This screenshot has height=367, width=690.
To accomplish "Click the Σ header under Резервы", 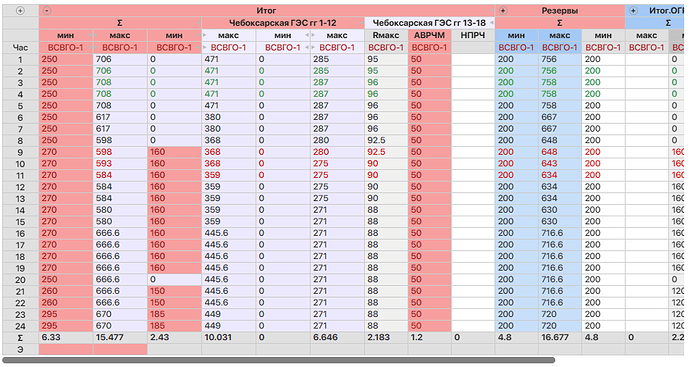I will 560,23.
